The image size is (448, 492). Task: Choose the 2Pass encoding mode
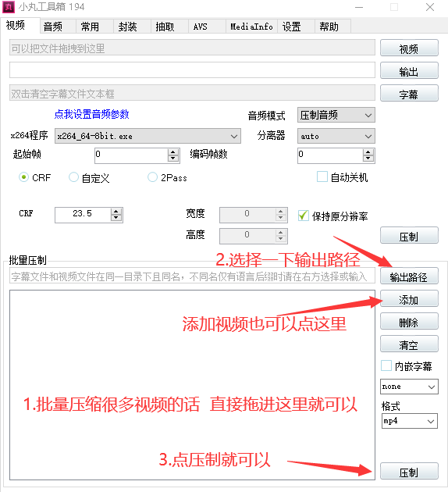point(152,177)
